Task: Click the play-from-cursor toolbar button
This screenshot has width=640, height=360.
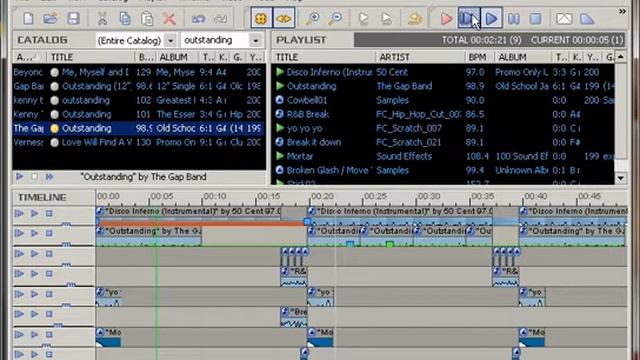Action: [469, 18]
